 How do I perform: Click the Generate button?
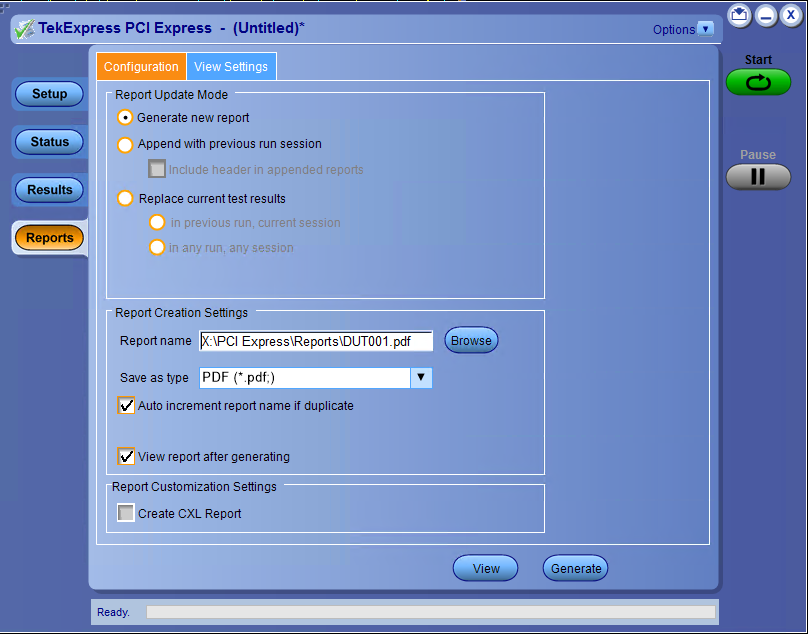[576, 568]
